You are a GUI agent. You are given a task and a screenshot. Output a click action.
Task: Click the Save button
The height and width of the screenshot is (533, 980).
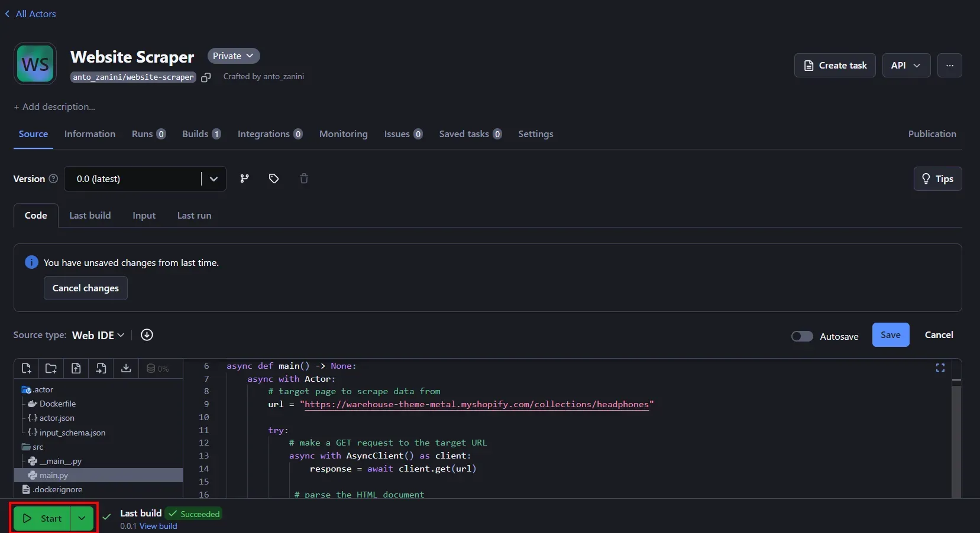891,335
